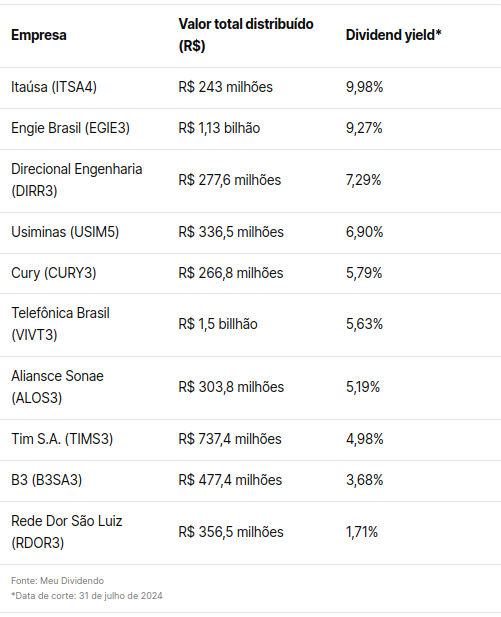Select the Tim S.A. (TIMS3) cell
501x617 pixels.
tap(62, 439)
